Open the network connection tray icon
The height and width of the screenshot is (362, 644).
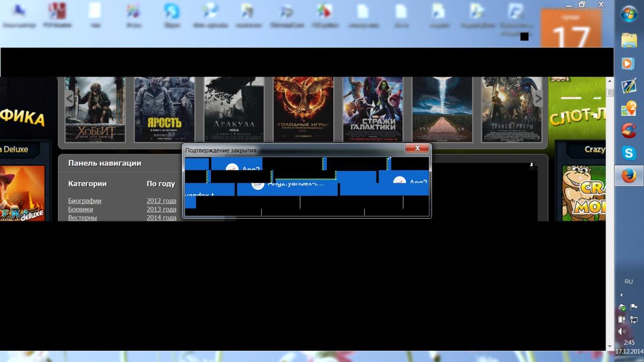point(634,319)
